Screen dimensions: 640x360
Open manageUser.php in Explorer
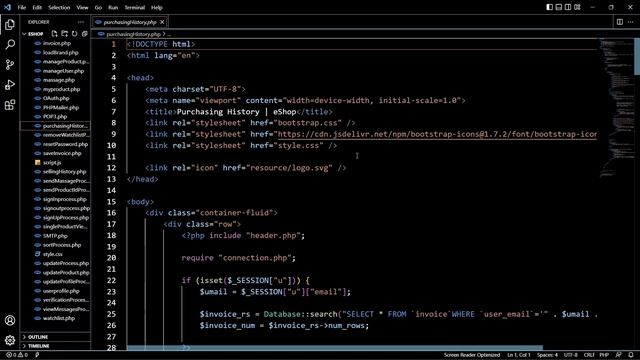point(63,71)
